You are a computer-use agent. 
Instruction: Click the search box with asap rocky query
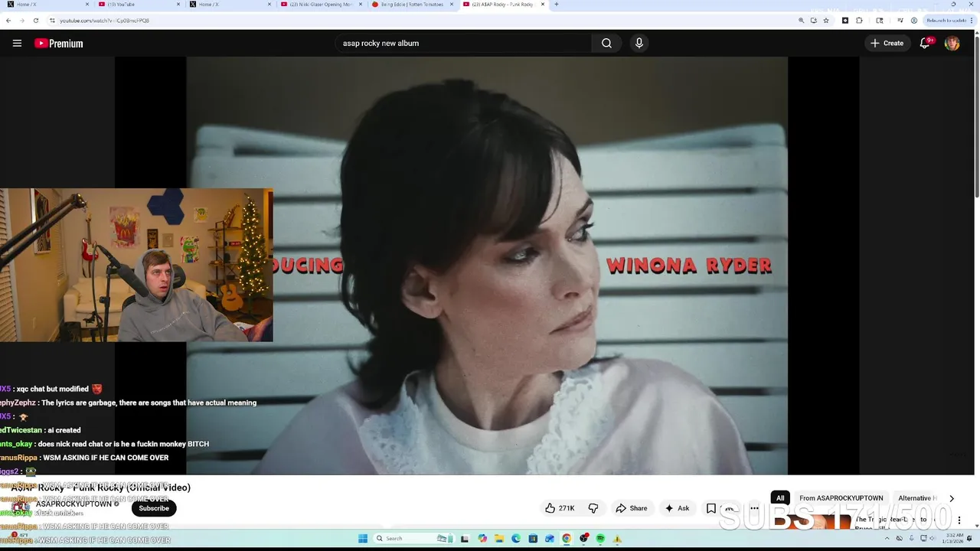click(x=463, y=44)
